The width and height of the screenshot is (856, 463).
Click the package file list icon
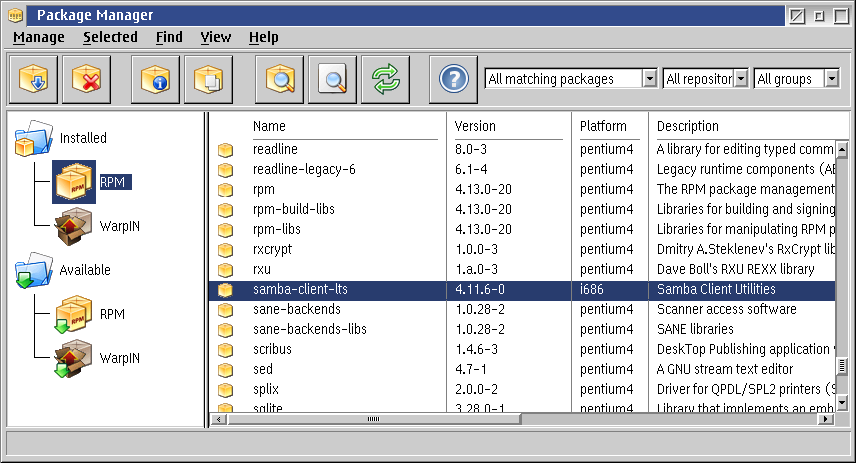point(208,79)
